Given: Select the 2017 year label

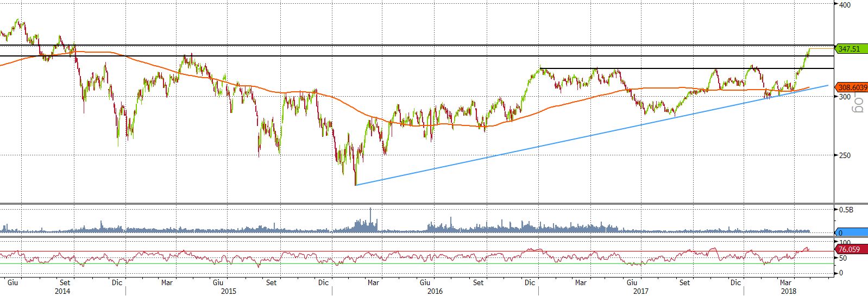Looking at the screenshot, I should point(641,291).
